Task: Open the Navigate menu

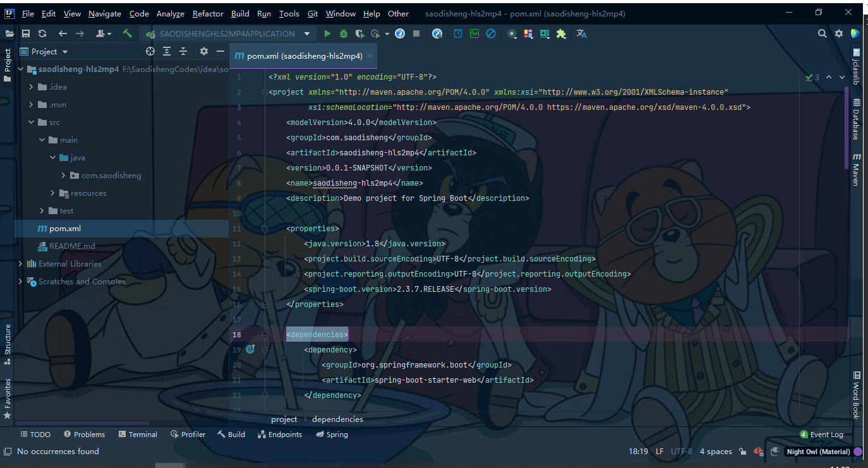Action: [105, 13]
